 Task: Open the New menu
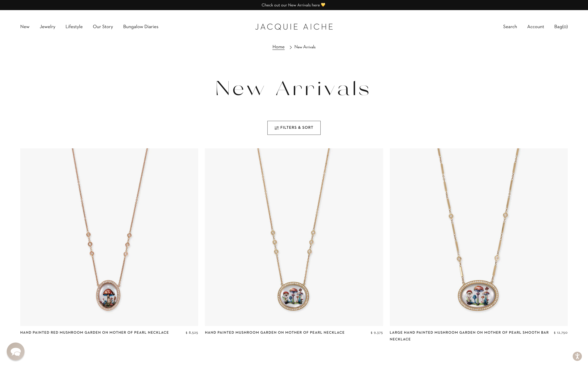point(25,27)
